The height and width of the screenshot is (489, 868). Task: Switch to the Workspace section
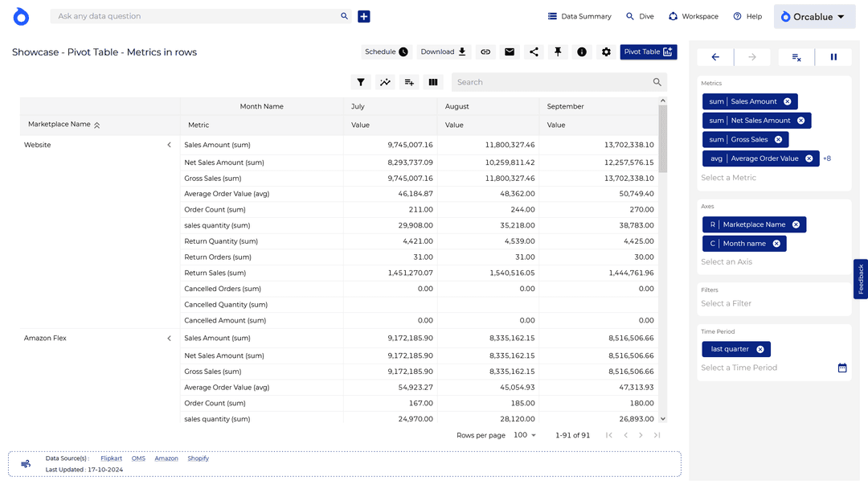coord(693,16)
